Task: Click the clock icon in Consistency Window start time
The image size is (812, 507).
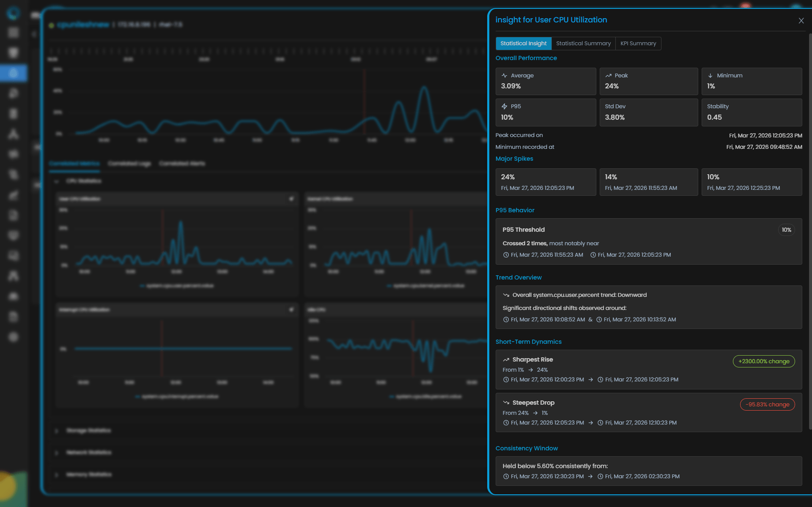Action: (506, 477)
